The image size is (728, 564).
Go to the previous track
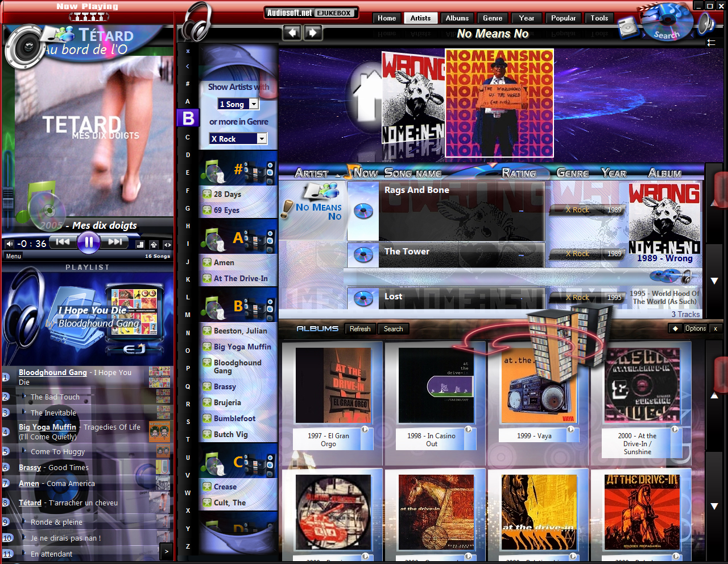(62, 242)
